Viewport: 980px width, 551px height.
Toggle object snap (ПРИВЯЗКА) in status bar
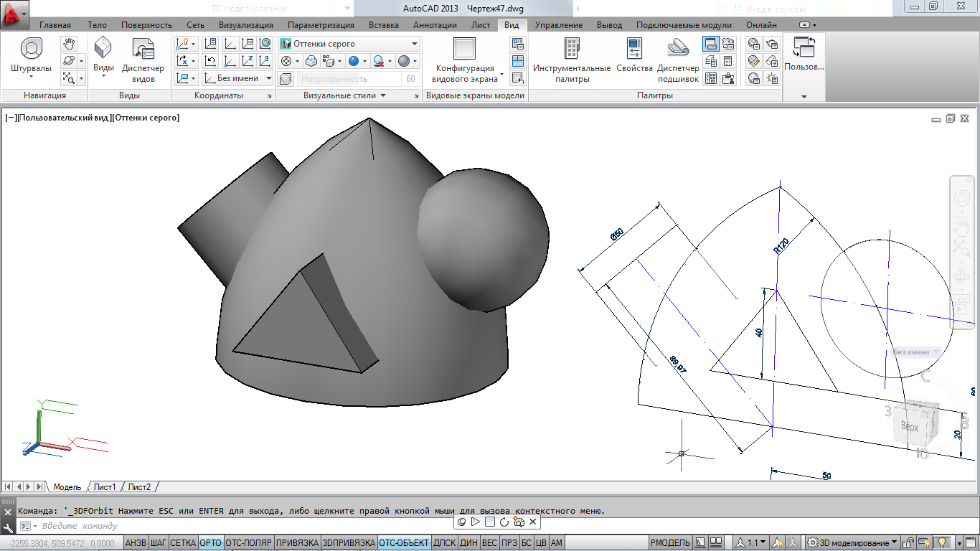297,543
